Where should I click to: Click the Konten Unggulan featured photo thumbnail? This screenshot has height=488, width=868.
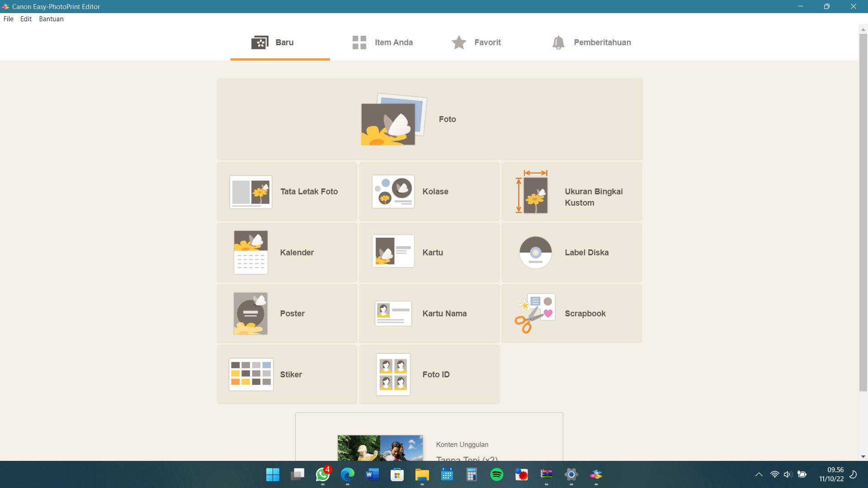click(x=380, y=448)
